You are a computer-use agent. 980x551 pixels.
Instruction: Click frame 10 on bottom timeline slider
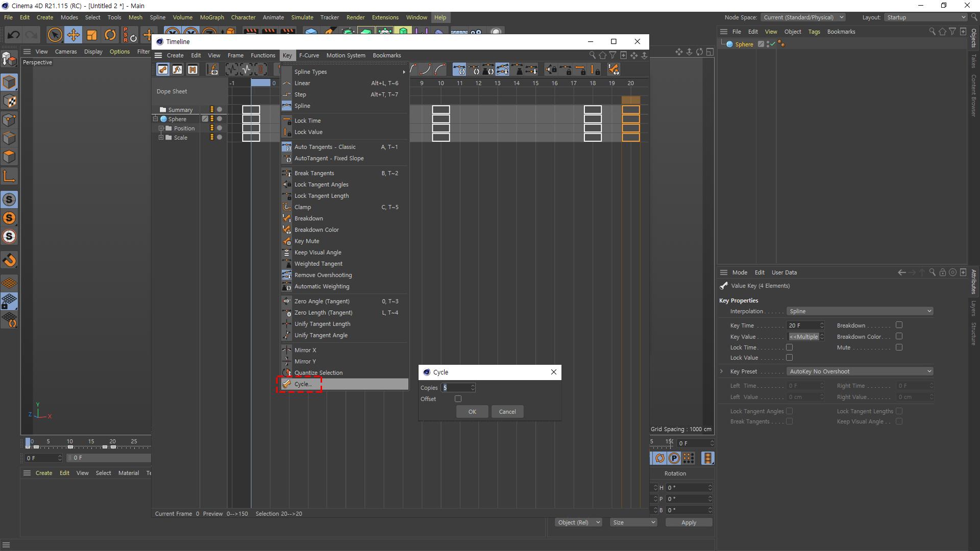coord(70,443)
